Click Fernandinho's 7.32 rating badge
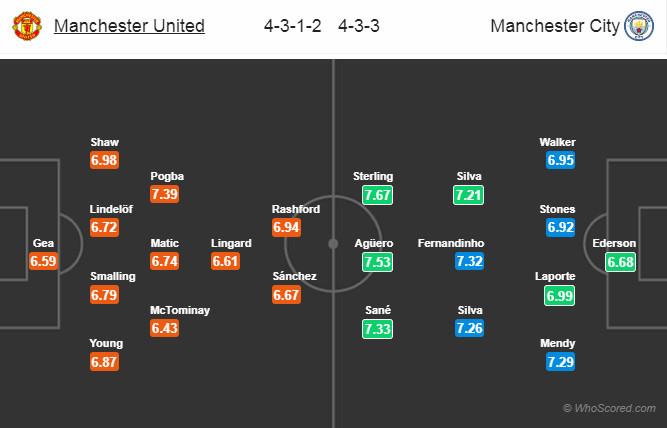Viewport: 667px width, 428px height. click(x=470, y=261)
